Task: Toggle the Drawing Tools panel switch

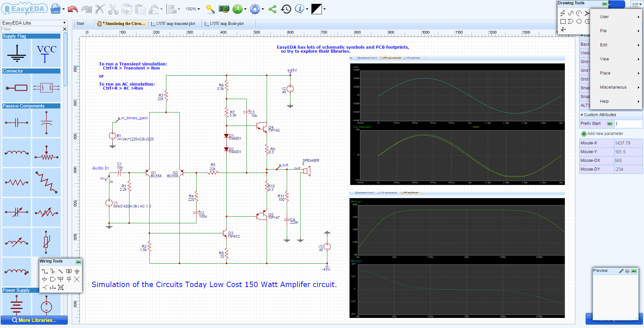Action: pyautogui.click(x=605, y=4)
